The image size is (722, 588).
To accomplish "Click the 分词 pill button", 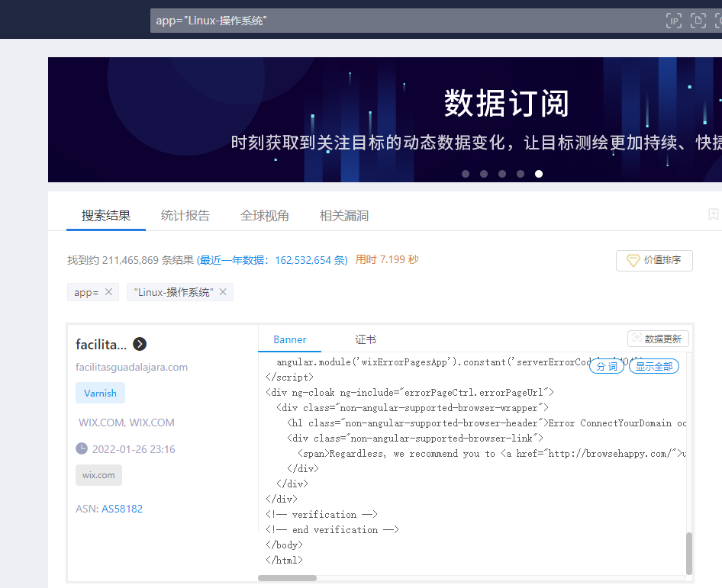I will click(607, 366).
